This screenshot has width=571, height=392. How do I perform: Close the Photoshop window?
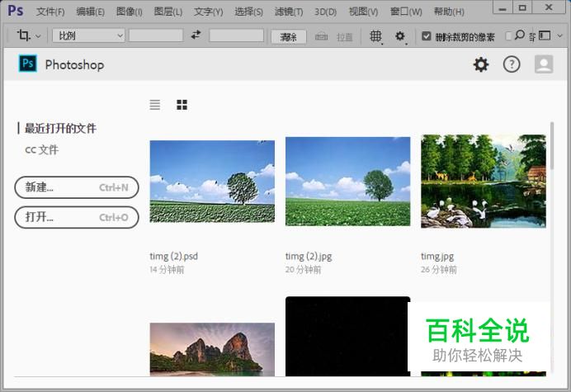(549, 8)
